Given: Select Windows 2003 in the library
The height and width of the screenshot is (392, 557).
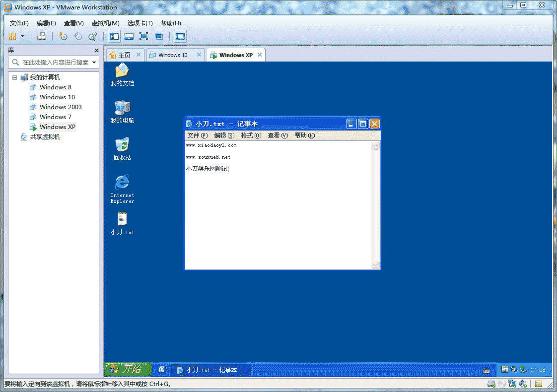Looking at the screenshot, I should pyautogui.click(x=61, y=107).
